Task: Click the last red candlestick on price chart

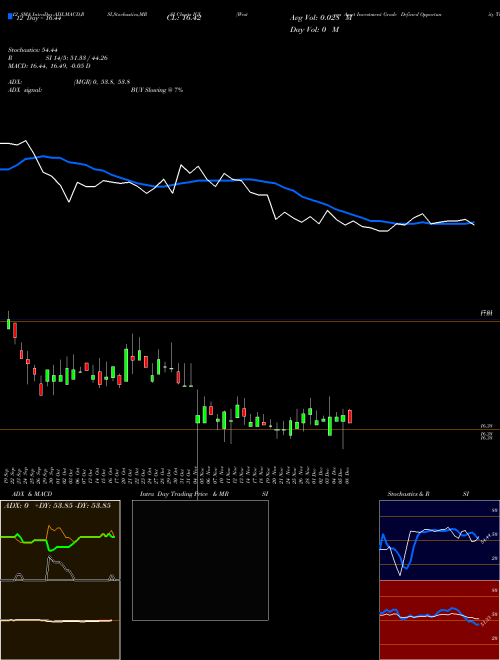Action: 349,416
